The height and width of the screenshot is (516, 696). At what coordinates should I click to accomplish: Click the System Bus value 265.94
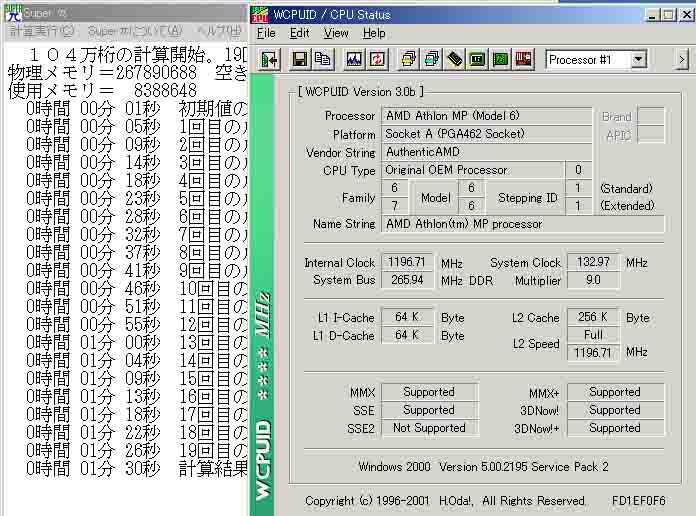[407, 280]
